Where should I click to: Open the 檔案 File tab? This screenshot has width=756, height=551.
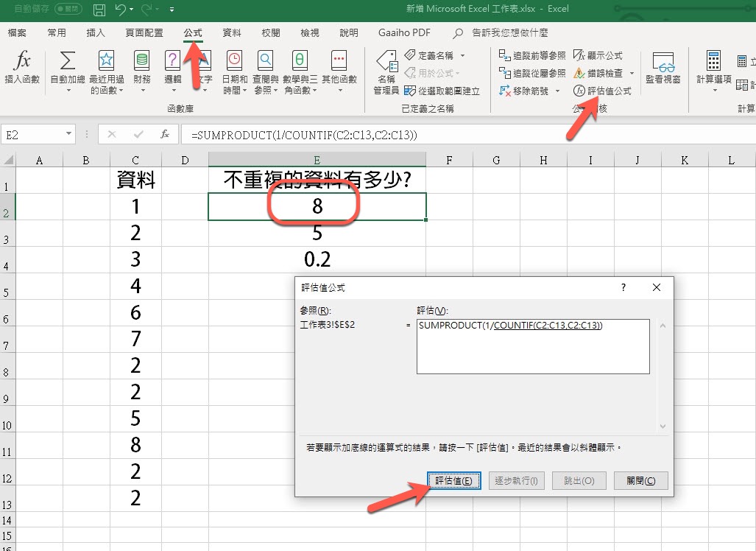point(17,33)
